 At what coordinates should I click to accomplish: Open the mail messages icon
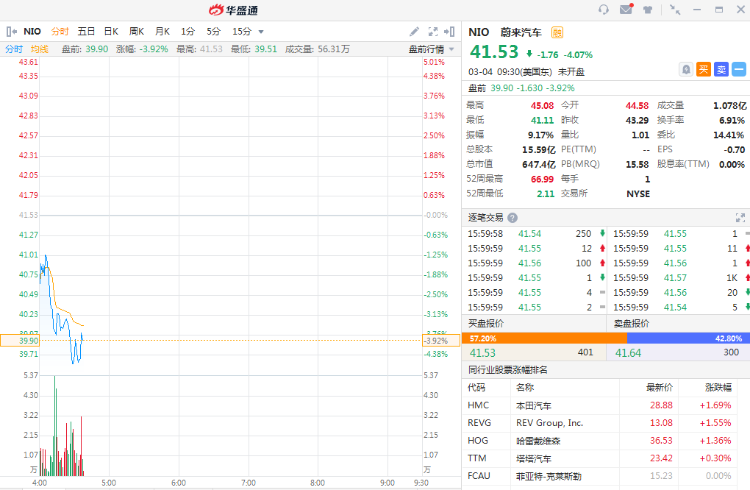[x=626, y=10]
